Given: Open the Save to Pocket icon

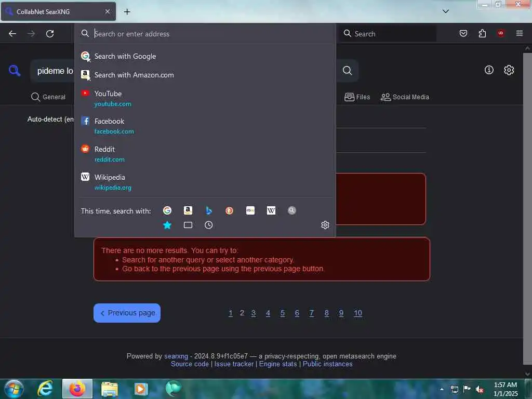Looking at the screenshot, I should (463, 33).
